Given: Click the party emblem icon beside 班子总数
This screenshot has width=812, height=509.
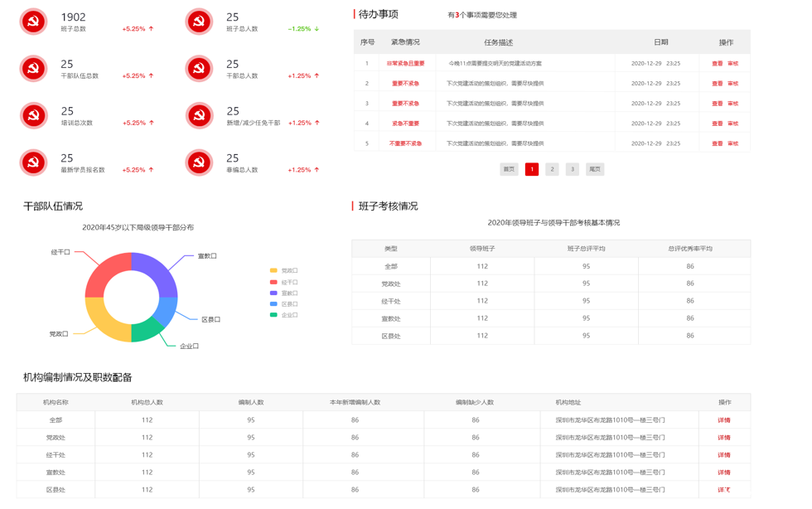Looking at the screenshot, I should click(33, 22).
